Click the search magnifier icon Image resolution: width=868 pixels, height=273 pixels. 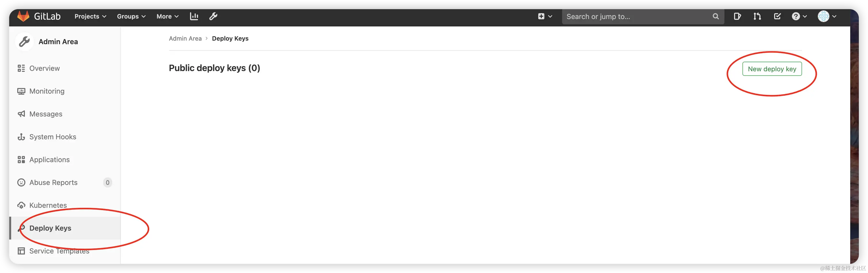(x=716, y=16)
